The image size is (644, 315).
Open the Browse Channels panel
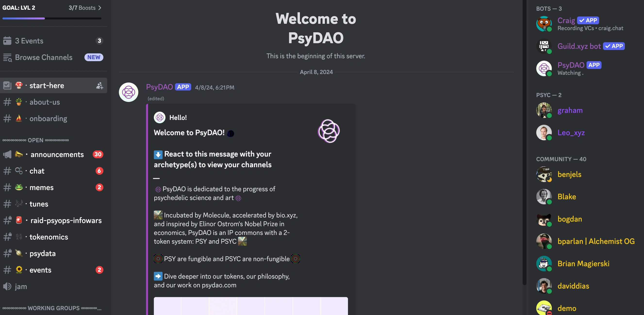[x=43, y=57]
